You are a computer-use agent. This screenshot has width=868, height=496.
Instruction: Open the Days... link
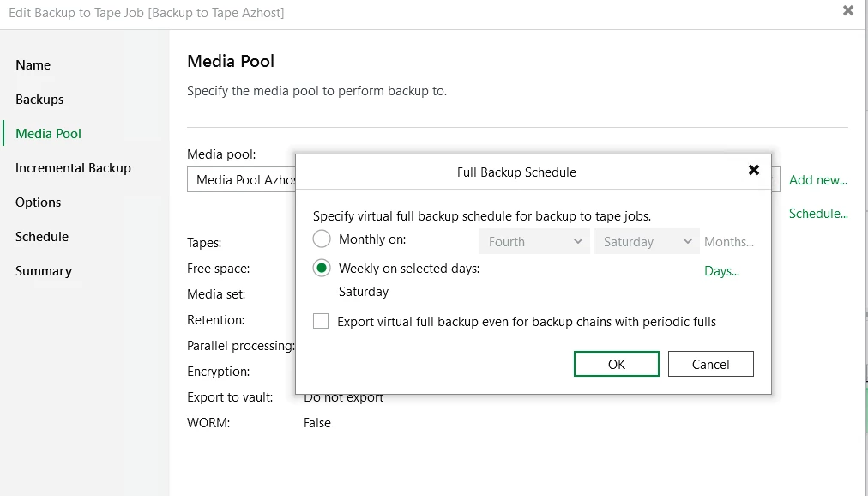[x=721, y=271]
